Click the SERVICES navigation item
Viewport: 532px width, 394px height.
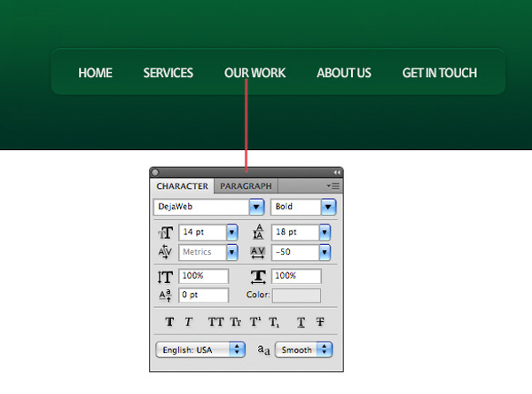(168, 73)
